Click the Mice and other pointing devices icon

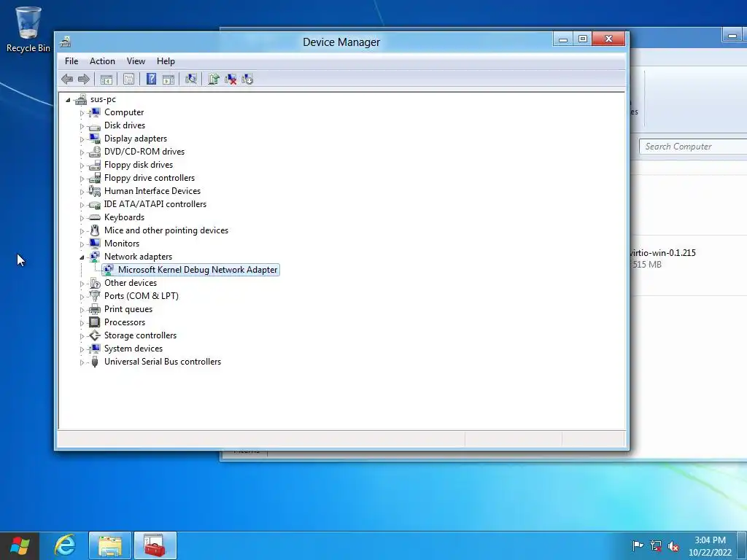pyautogui.click(x=95, y=230)
